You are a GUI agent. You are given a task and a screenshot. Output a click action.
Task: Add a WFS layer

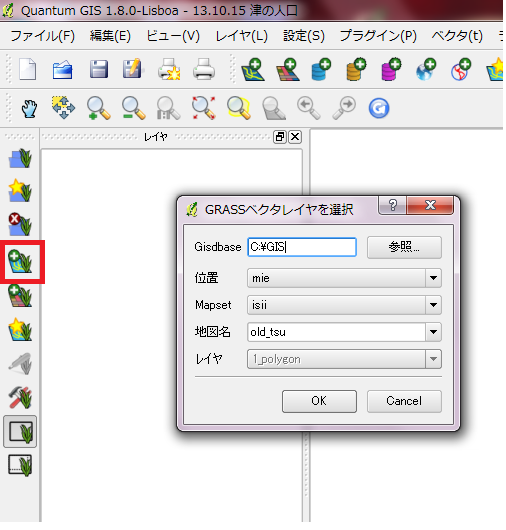(x=461, y=70)
